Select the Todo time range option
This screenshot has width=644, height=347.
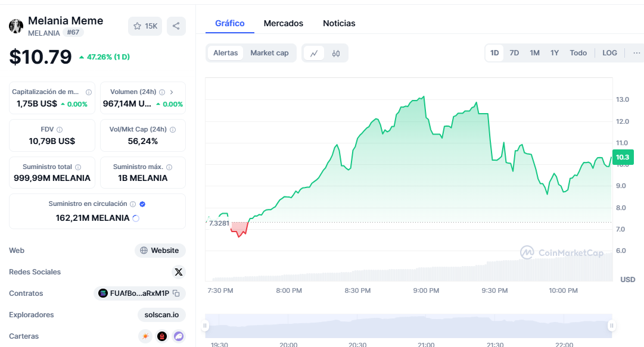click(x=578, y=53)
